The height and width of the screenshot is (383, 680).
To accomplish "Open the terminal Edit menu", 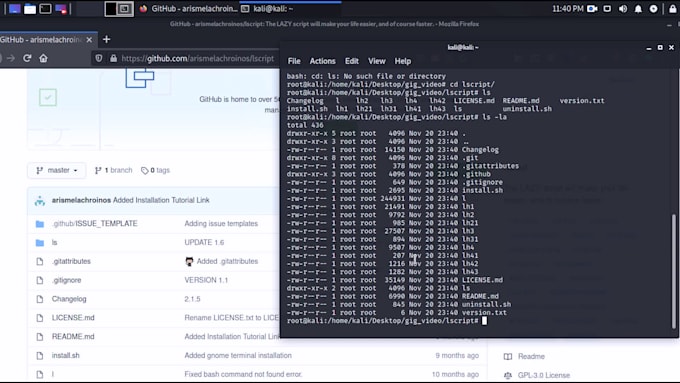I will [352, 61].
